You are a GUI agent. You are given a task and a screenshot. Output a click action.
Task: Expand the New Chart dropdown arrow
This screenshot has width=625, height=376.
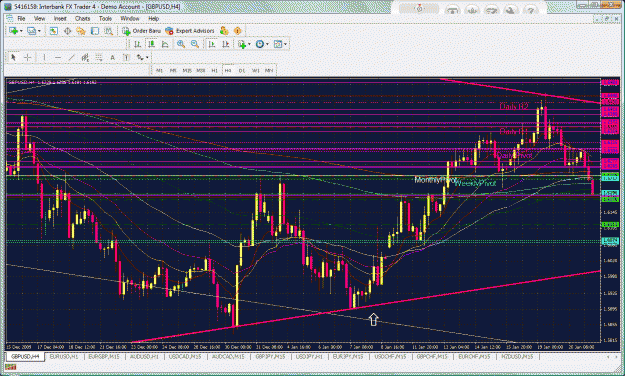[21, 31]
